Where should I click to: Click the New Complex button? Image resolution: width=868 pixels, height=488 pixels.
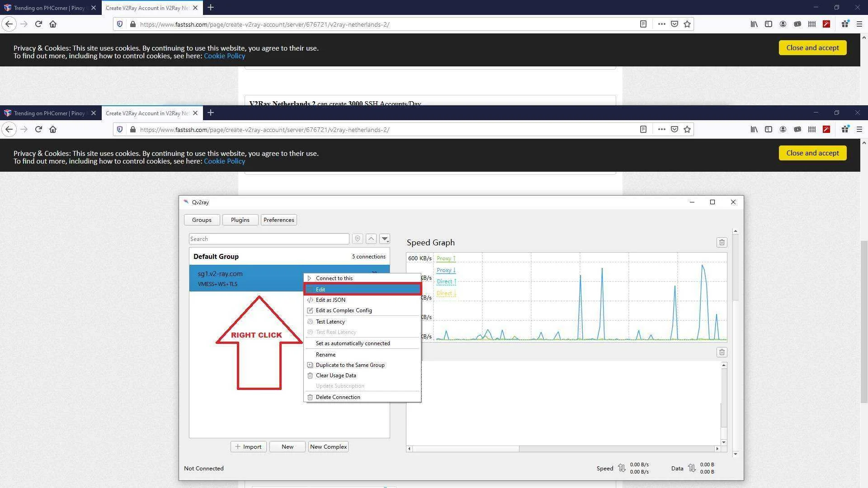[329, 447]
